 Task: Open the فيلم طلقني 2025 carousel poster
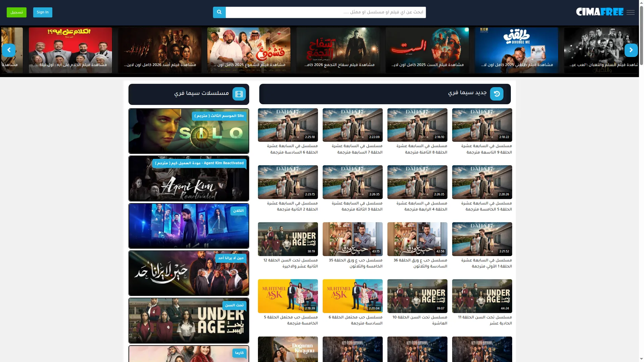(517, 50)
